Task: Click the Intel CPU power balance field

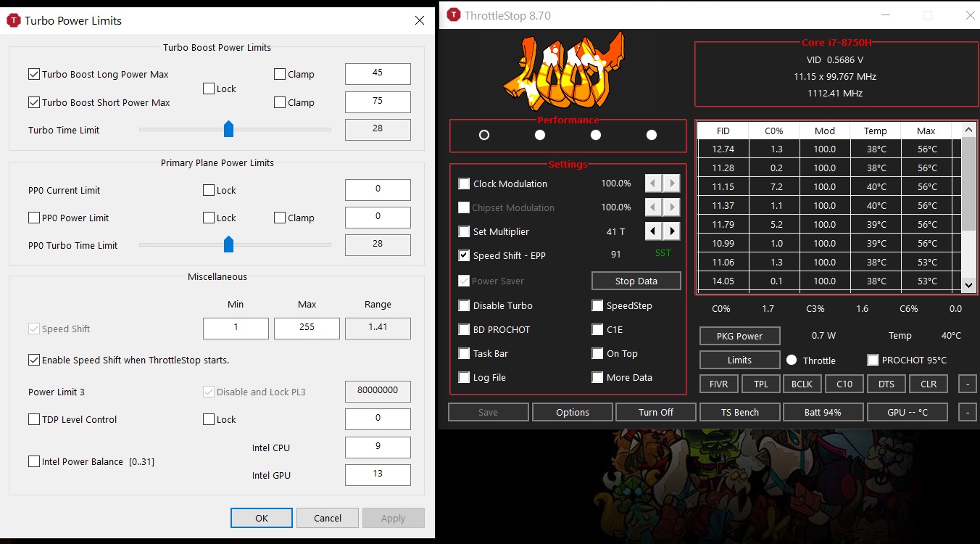Action: (378, 447)
